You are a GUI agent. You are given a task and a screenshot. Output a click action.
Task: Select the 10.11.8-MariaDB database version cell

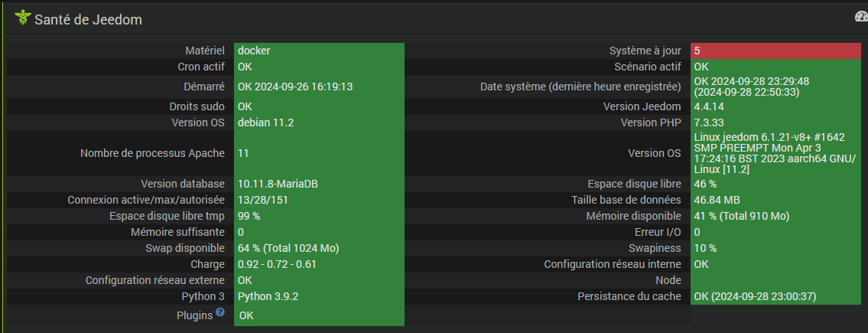click(319, 184)
